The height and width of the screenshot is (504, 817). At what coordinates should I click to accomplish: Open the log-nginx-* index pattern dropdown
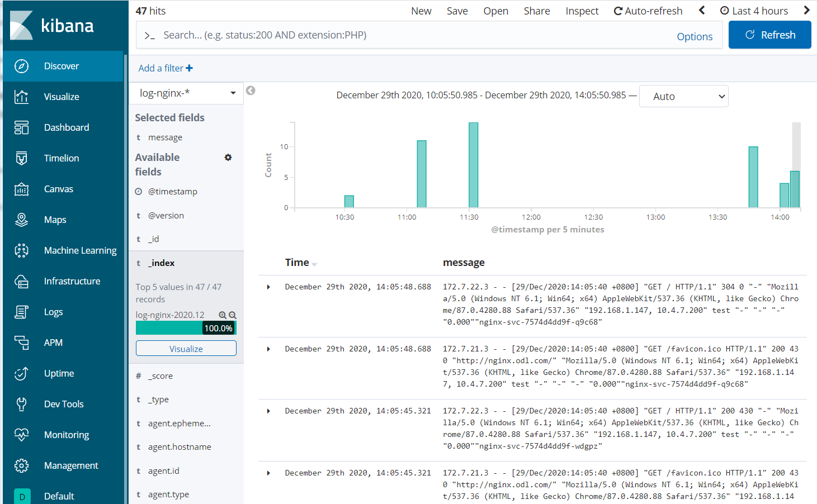186,93
